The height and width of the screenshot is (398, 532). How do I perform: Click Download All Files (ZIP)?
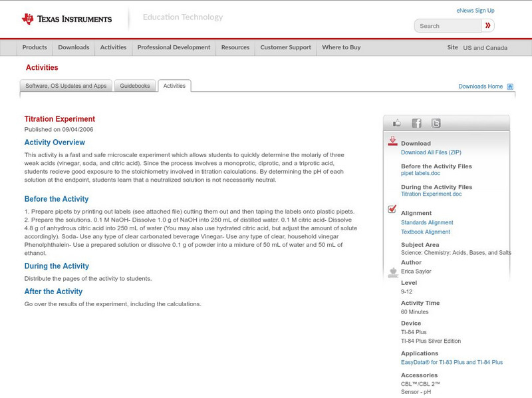(x=431, y=152)
